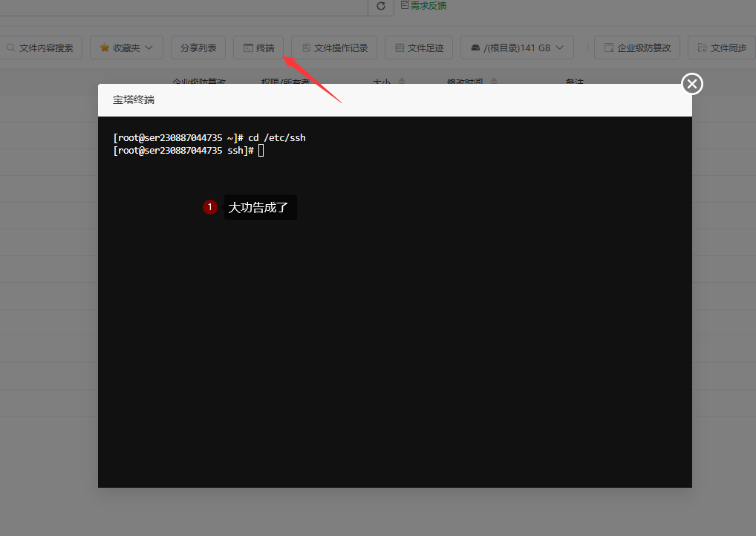This screenshot has width=756, height=536.
Task: Click the feedback icon beside 需求反馈
Action: click(x=405, y=4)
